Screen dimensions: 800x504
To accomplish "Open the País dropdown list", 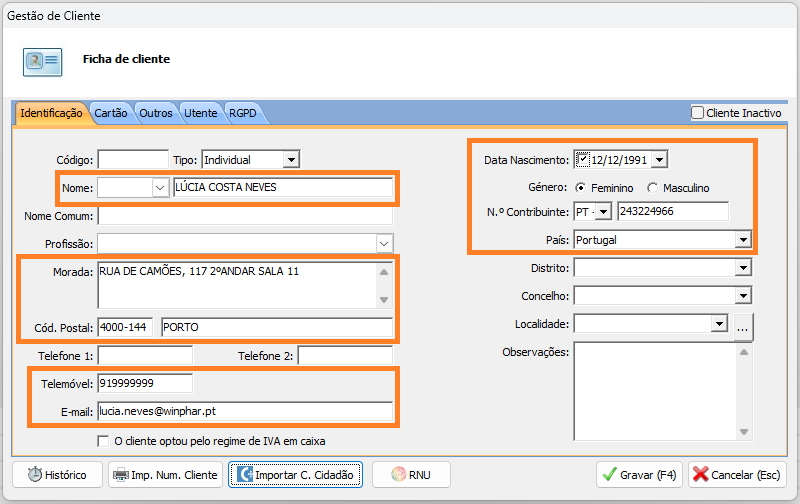I will coord(742,240).
